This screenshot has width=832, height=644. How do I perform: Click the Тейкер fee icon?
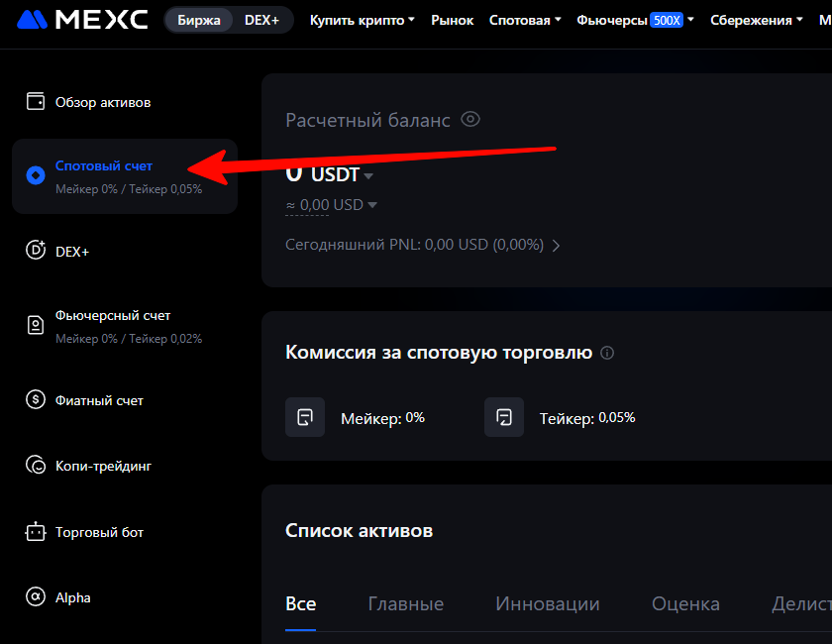pyautogui.click(x=504, y=417)
